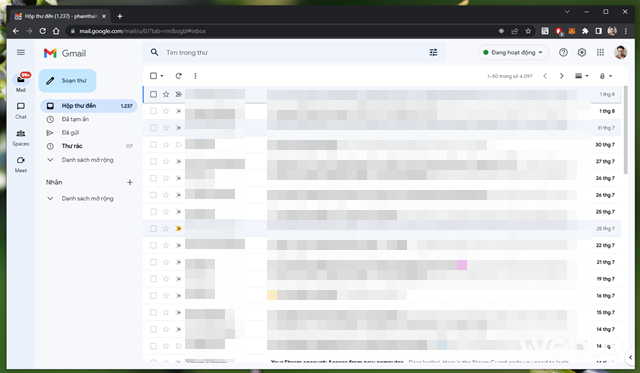The image size is (640, 373).
Task: Open the main menu hamburger icon
Action: point(21,52)
